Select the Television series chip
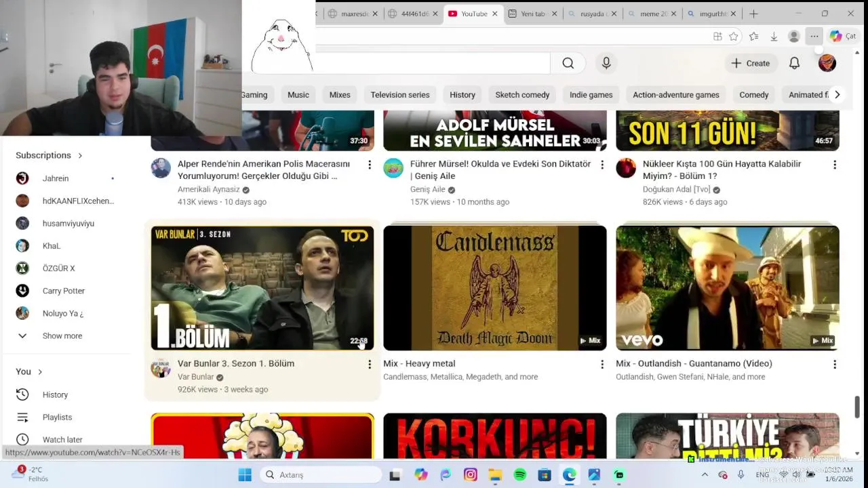 click(400, 95)
